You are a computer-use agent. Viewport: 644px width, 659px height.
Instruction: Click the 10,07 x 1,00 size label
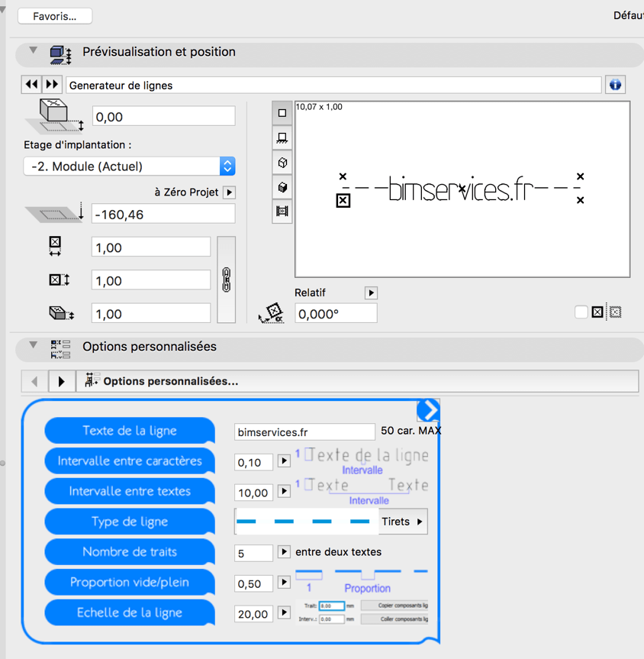(319, 107)
